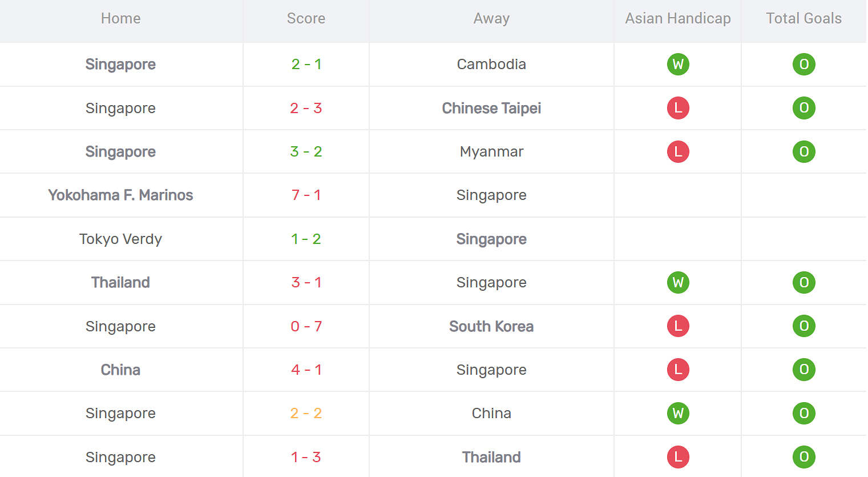Click the Total Goals O badge for China 4-1
Image resolution: width=868 pixels, height=477 pixels.
click(804, 370)
